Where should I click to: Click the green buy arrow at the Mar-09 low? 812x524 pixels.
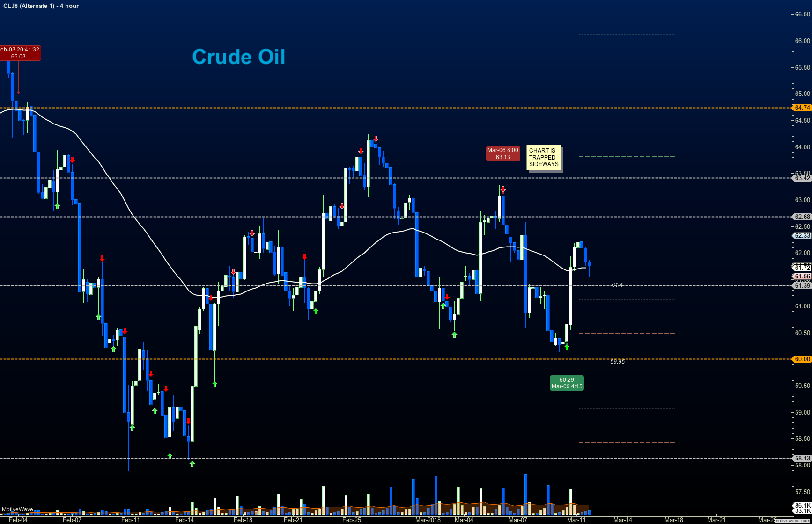(x=567, y=347)
